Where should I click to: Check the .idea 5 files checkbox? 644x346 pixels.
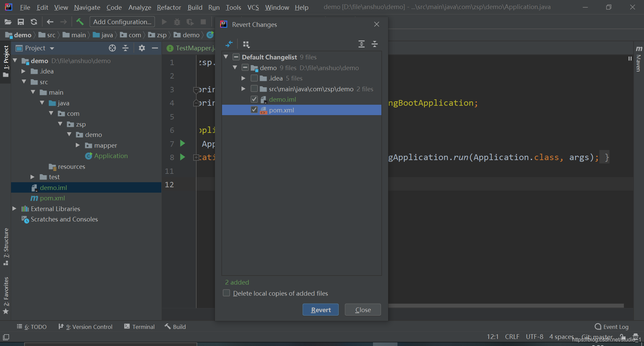pos(254,78)
